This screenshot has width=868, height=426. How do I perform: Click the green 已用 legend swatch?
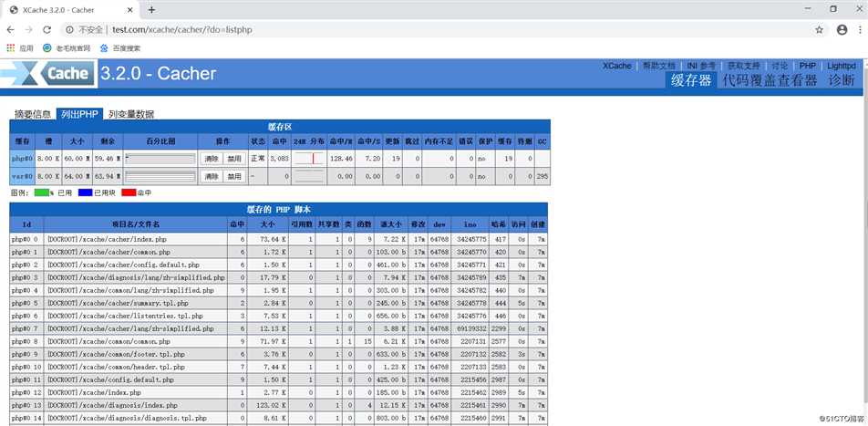tap(42, 192)
